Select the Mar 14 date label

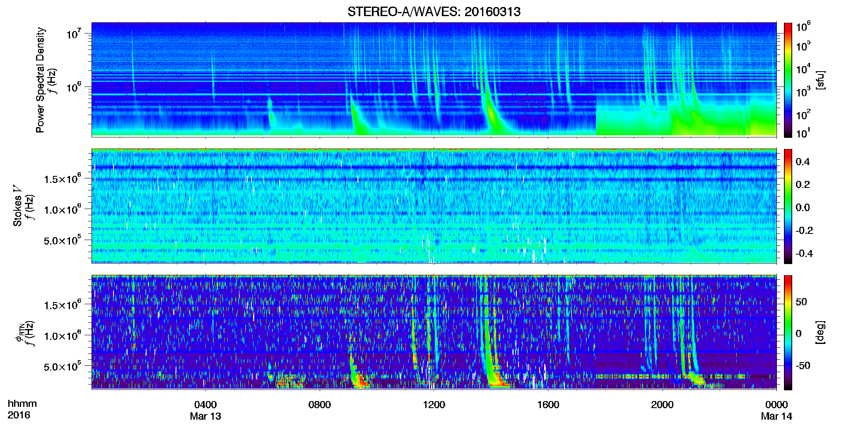click(776, 416)
